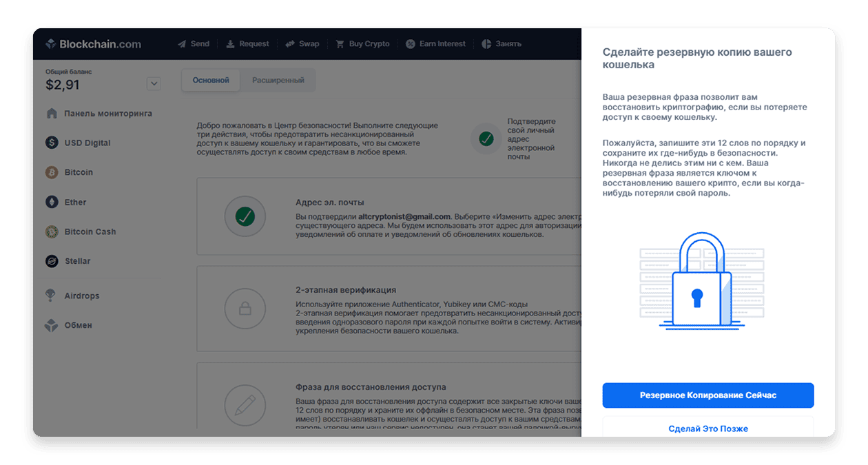
Task: Click the USD Digital dollar icon
Action: point(52,143)
